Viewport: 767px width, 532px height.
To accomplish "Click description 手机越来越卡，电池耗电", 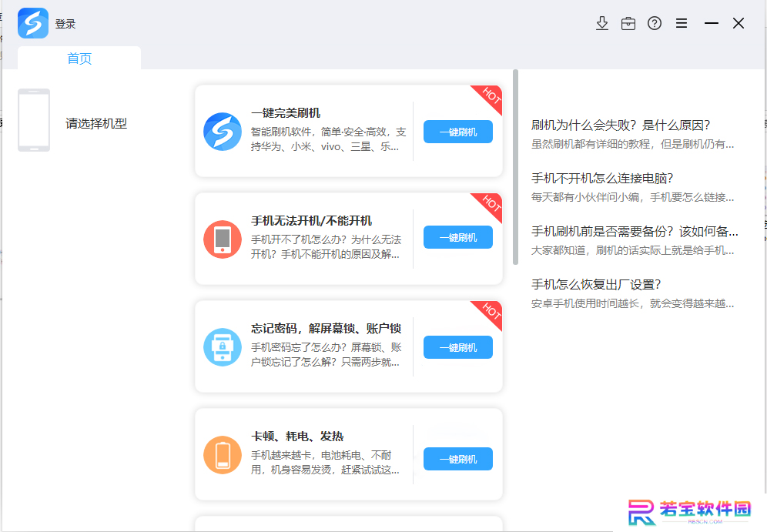I will click(325, 463).
